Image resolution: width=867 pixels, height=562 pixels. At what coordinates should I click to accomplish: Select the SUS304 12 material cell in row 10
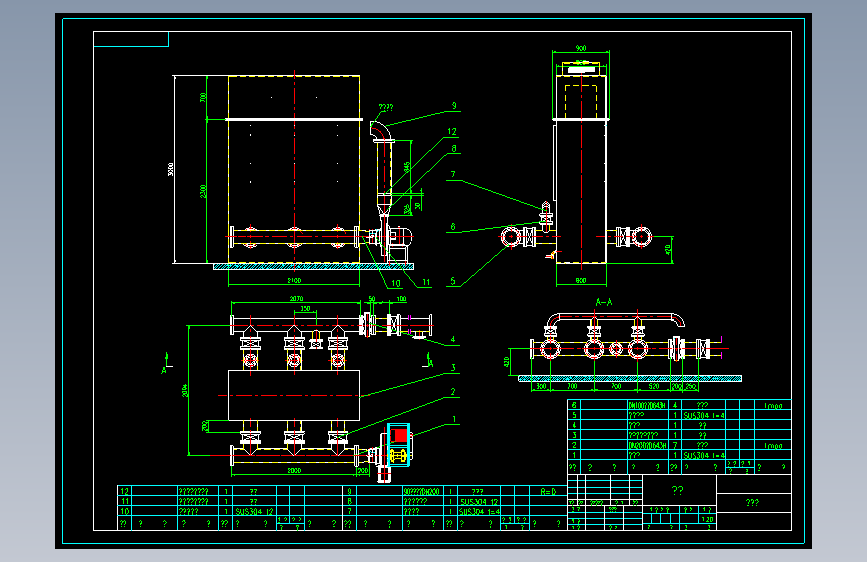point(254,512)
